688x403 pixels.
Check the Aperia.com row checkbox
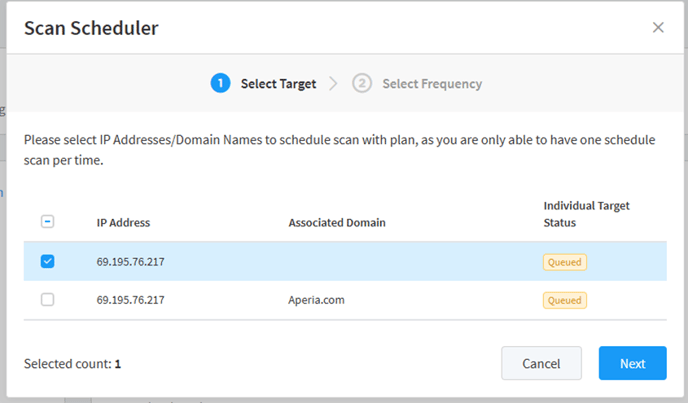[47, 299]
